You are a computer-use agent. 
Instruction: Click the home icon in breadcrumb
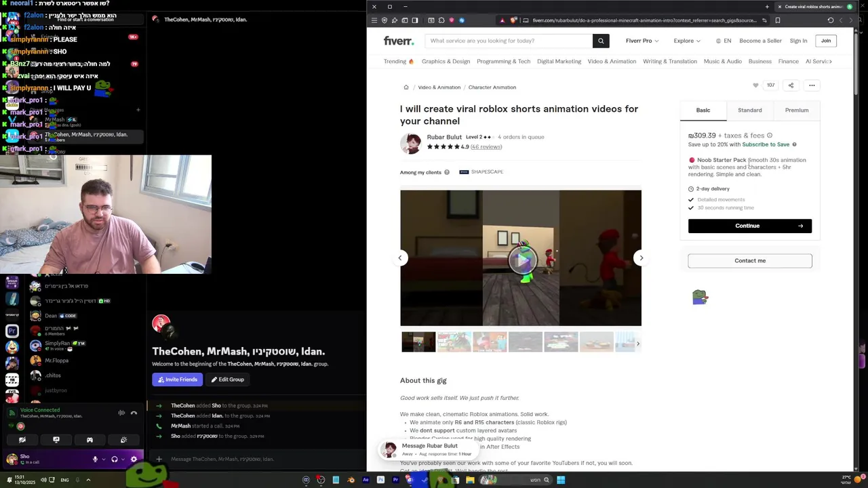[406, 87]
